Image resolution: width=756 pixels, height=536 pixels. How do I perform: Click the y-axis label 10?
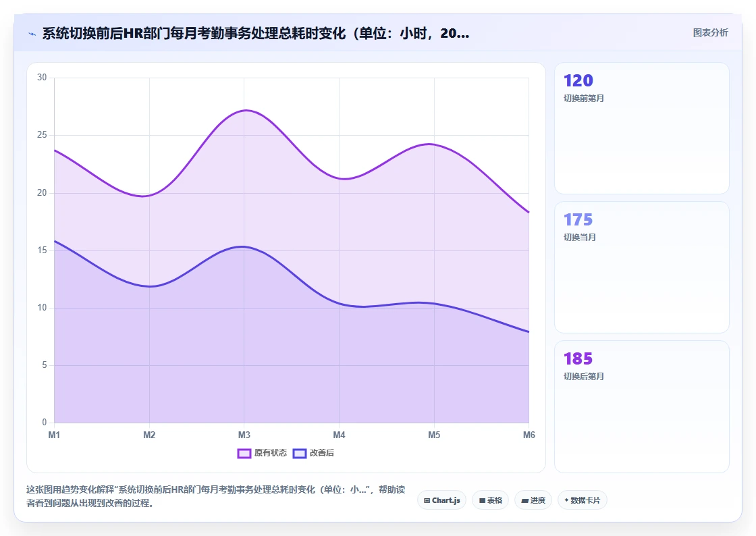[x=42, y=308]
